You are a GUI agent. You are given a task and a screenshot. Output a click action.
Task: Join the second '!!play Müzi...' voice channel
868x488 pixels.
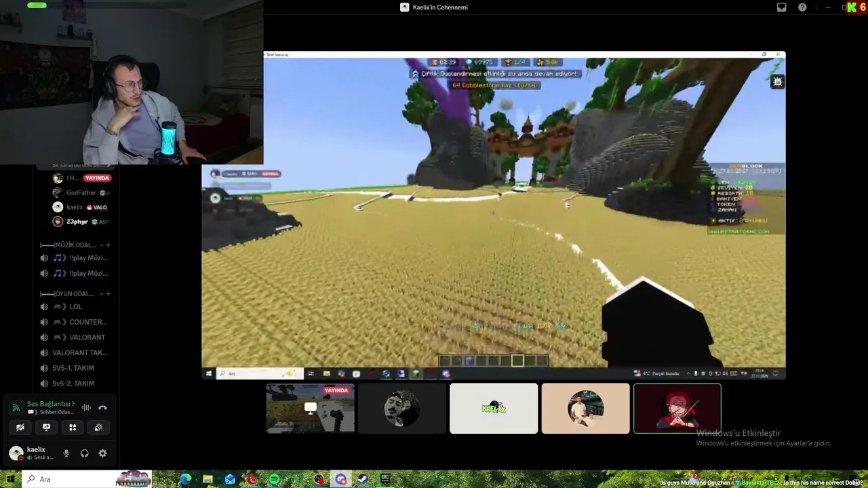pyautogui.click(x=75, y=273)
